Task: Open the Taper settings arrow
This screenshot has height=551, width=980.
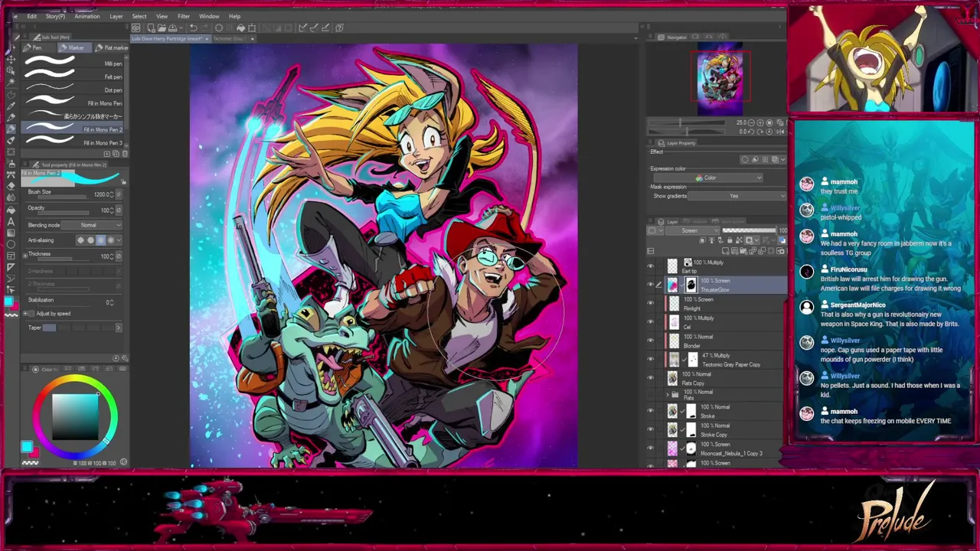Action: point(119,328)
